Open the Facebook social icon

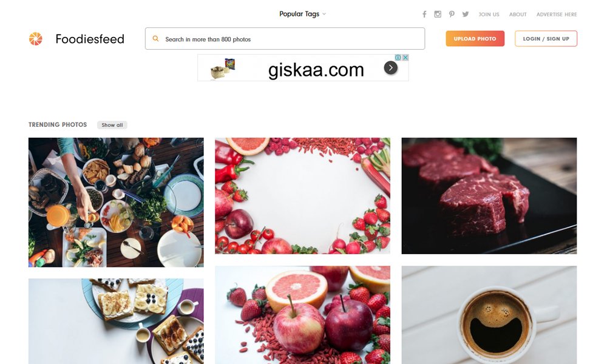click(x=424, y=15)
